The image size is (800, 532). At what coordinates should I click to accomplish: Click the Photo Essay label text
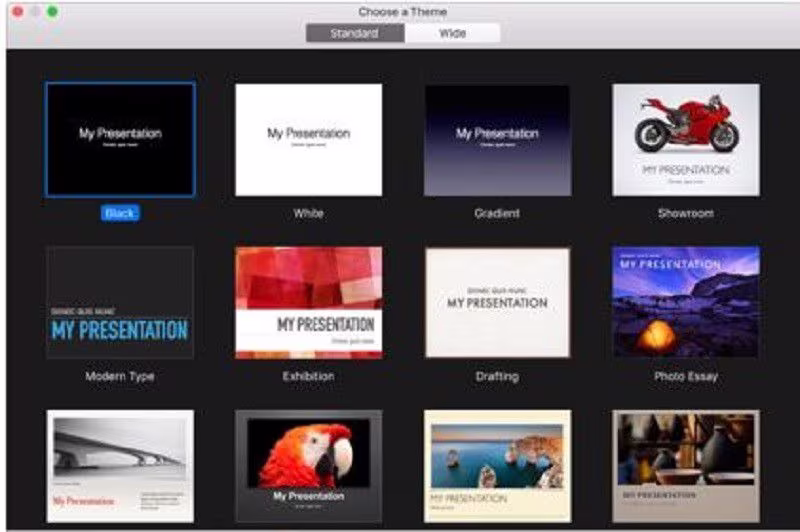tap(686, 376)
